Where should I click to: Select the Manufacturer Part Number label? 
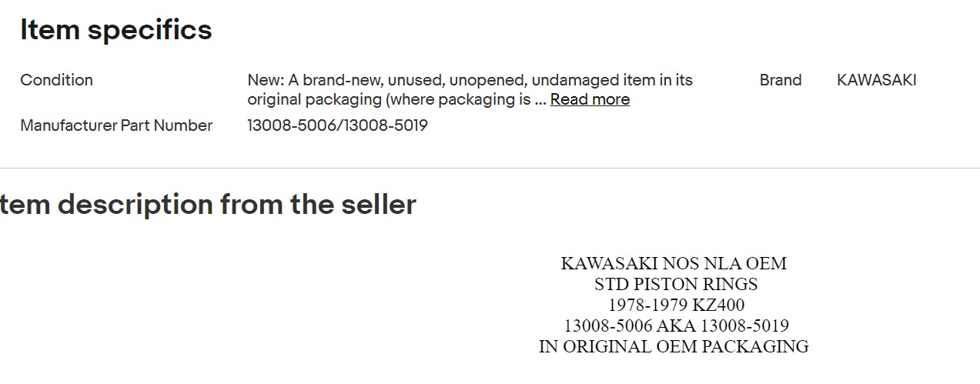(116, 125)
